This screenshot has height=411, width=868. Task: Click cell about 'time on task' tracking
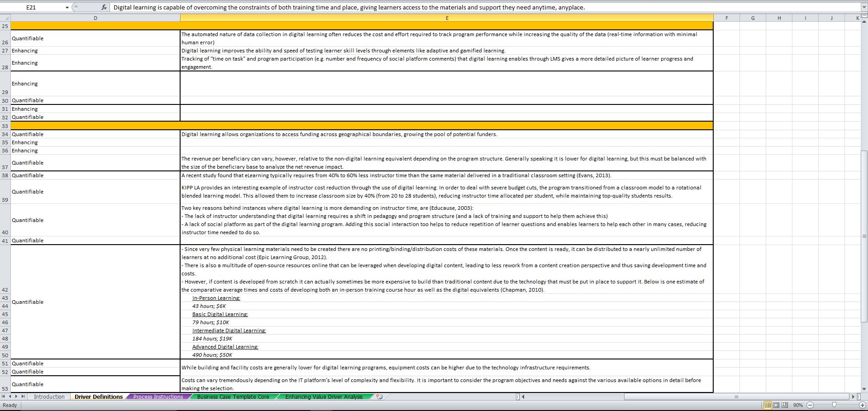click(447, 63)
